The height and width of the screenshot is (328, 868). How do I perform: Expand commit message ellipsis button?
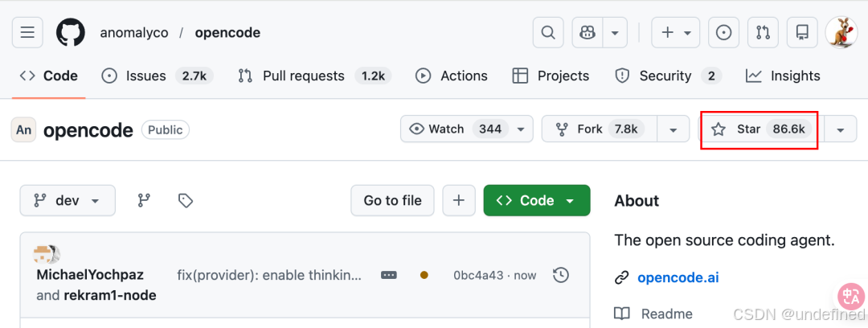click(x=389, y=275)
